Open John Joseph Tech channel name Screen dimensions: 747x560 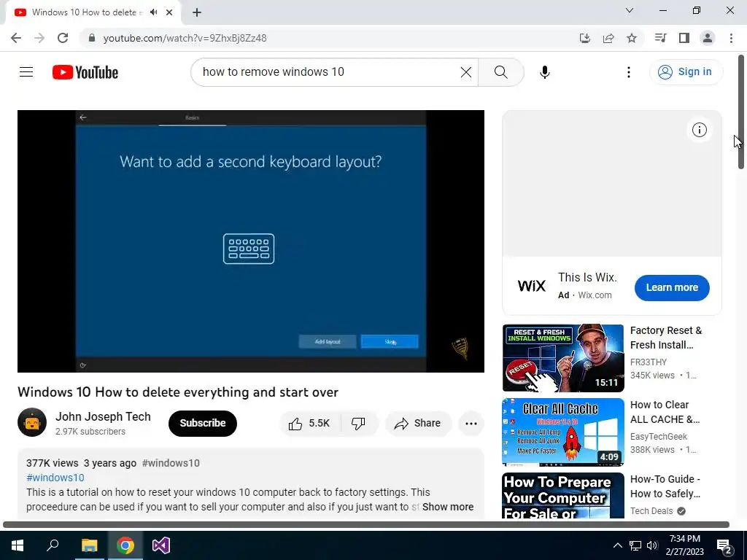[103, 416]
